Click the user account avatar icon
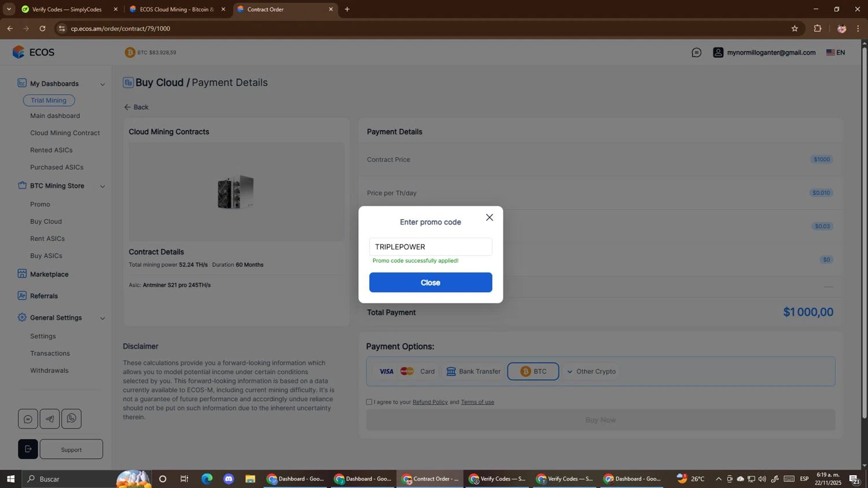 pos(718,53)
